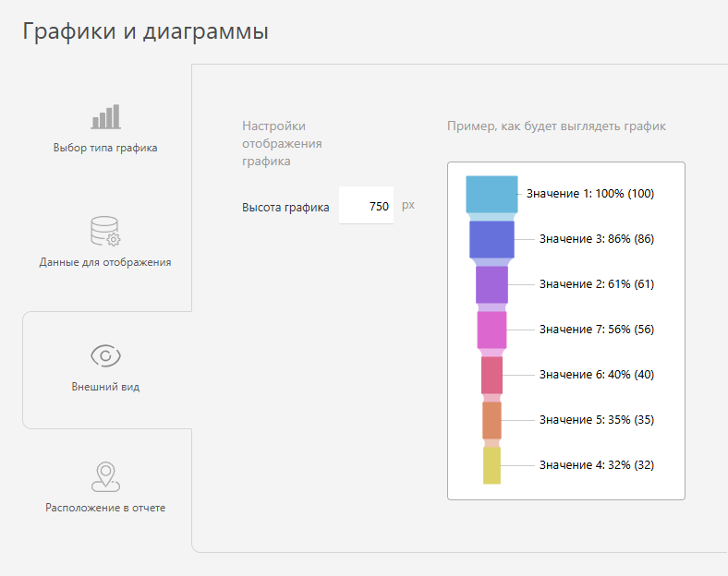This screenshot has width=728, height=576.
Task: Click the Высота графика input field
Action: point(366,206)
